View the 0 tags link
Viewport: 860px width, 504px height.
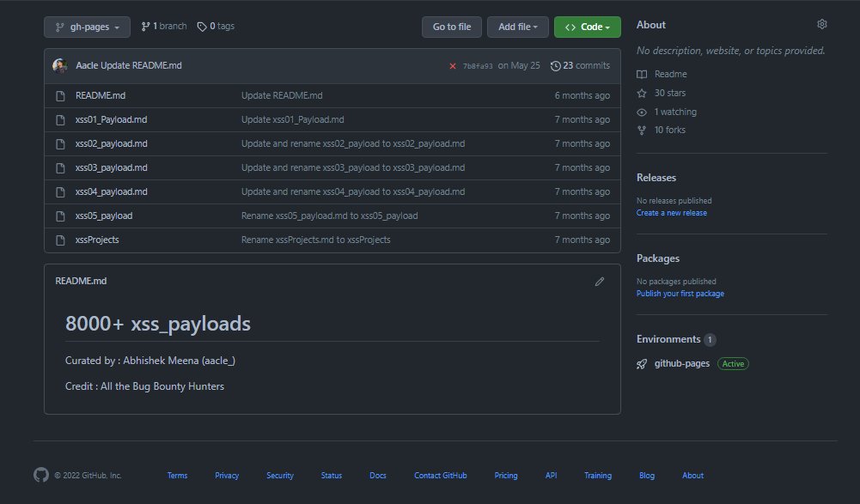coord(217,26)
